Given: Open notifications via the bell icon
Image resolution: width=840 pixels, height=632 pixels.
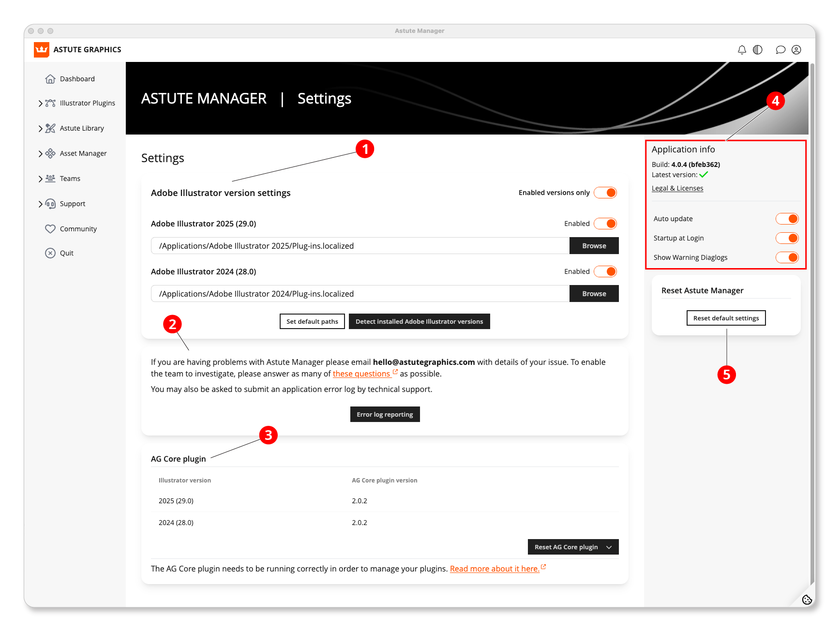Looking at the screenshot, I should coord(742,49).
